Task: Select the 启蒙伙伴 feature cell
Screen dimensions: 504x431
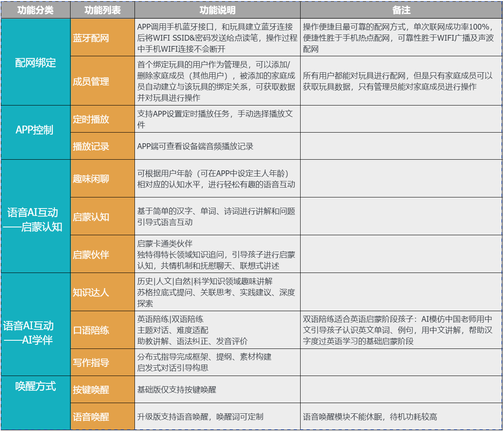Action: pyautogui.click(x=103, y=254)
